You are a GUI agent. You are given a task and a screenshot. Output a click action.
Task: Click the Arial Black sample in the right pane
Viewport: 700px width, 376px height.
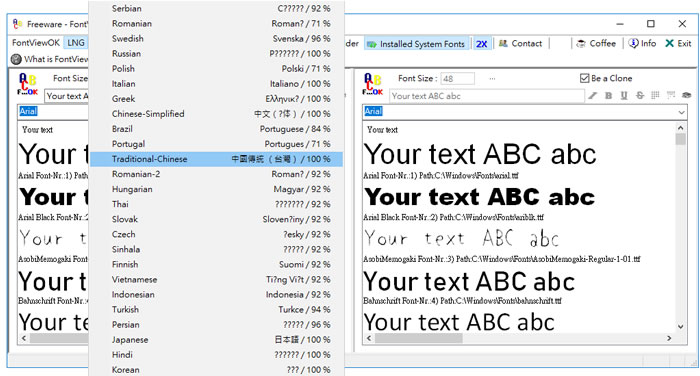coord(480,197)
